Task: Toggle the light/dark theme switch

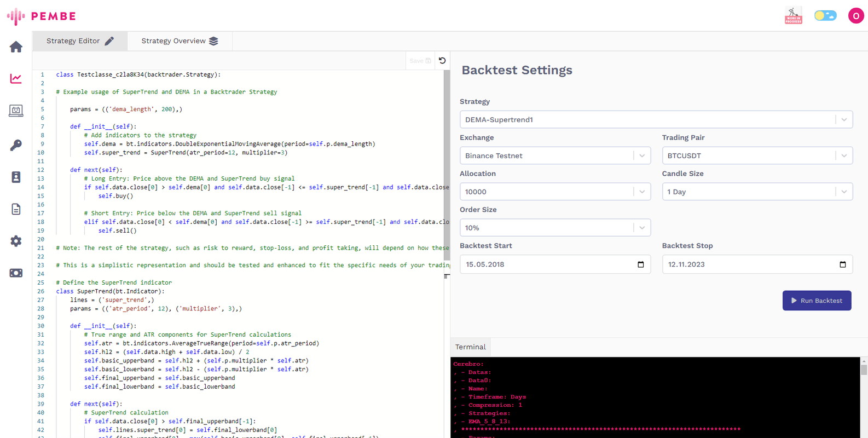Action: pos(825,16)
